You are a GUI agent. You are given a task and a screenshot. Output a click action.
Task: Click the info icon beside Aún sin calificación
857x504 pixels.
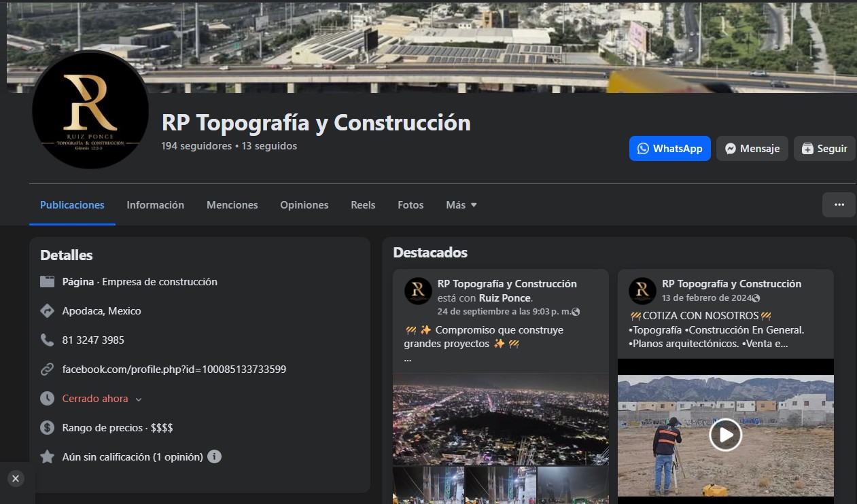tap(215, 457)
